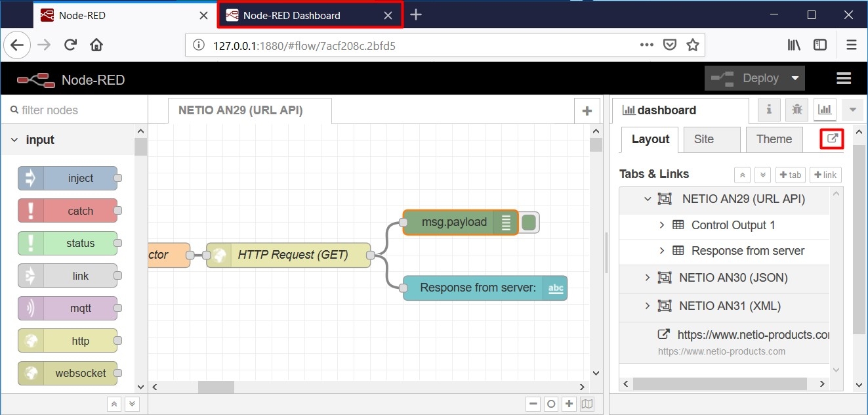Open the Deploy options dropdown arrow
868x415 pixels.
click(x=795, y=78)
